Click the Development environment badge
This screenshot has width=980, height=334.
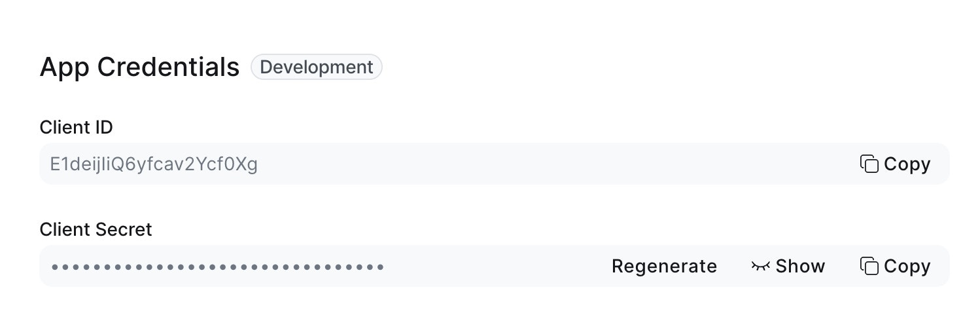(x=317, y=67)
